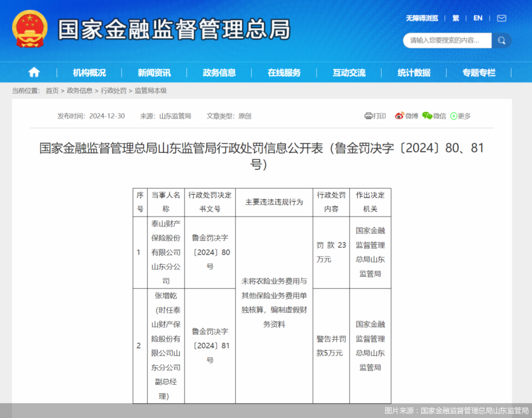Share via the WeChat 微信 icon
Screen dimensions: 532x418
pos(434,116)
